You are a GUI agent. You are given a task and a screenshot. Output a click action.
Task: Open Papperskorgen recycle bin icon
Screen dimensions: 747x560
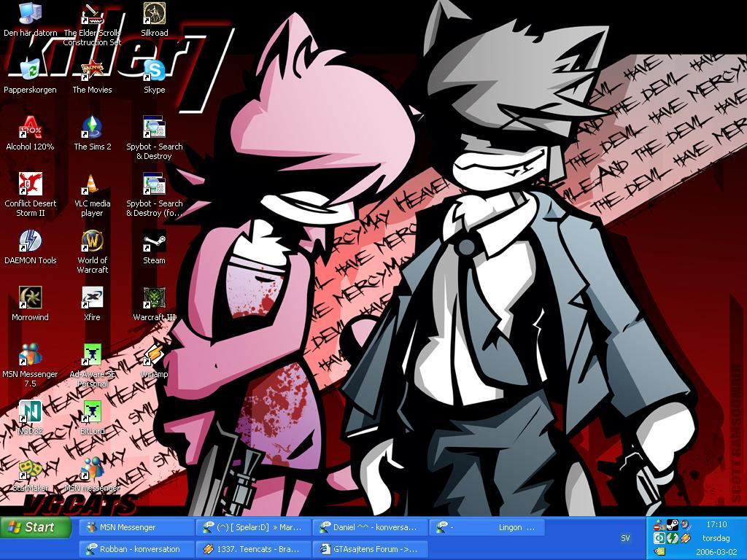(x=31, y=76)
